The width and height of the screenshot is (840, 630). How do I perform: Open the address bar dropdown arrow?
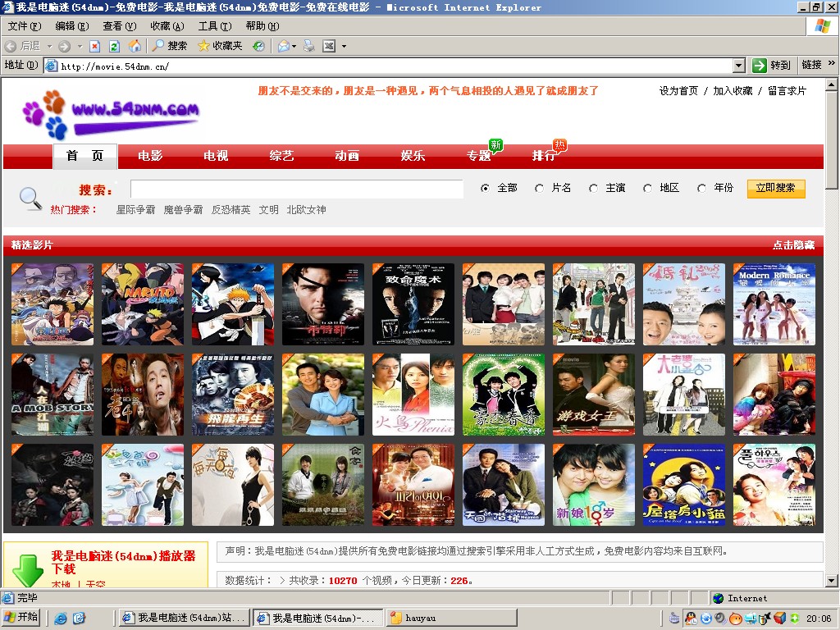pos(739,66)
